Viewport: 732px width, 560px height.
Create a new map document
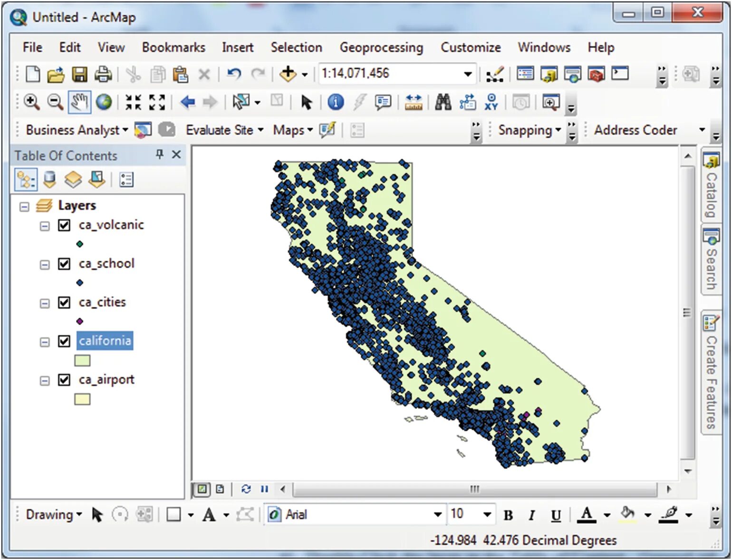(33, 74)
